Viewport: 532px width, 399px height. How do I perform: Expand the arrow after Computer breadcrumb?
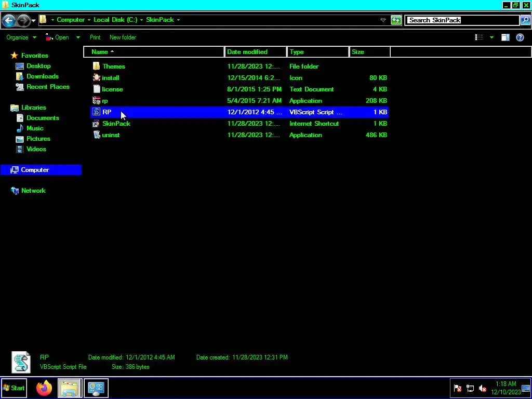[89, 20]
